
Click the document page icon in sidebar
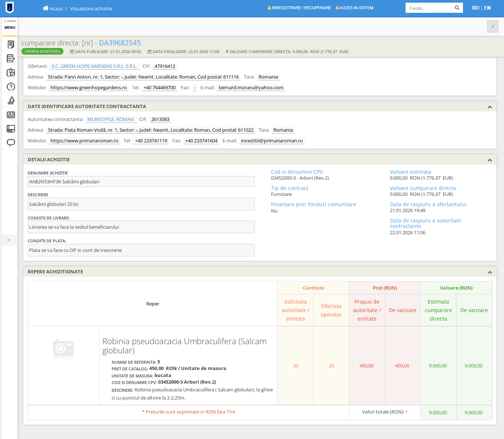(x=11, y=45)
